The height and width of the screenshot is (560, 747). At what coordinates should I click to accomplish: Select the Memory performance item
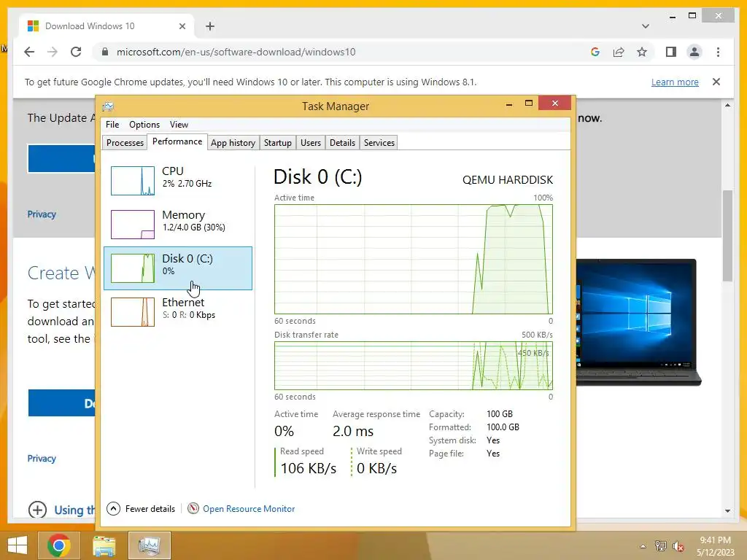[178, 225]
